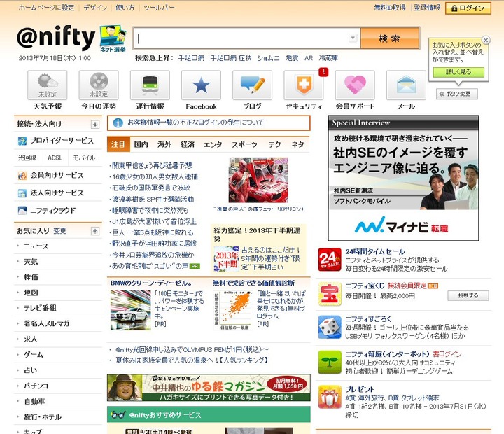Switch to the スポーツ news tab

244,144
